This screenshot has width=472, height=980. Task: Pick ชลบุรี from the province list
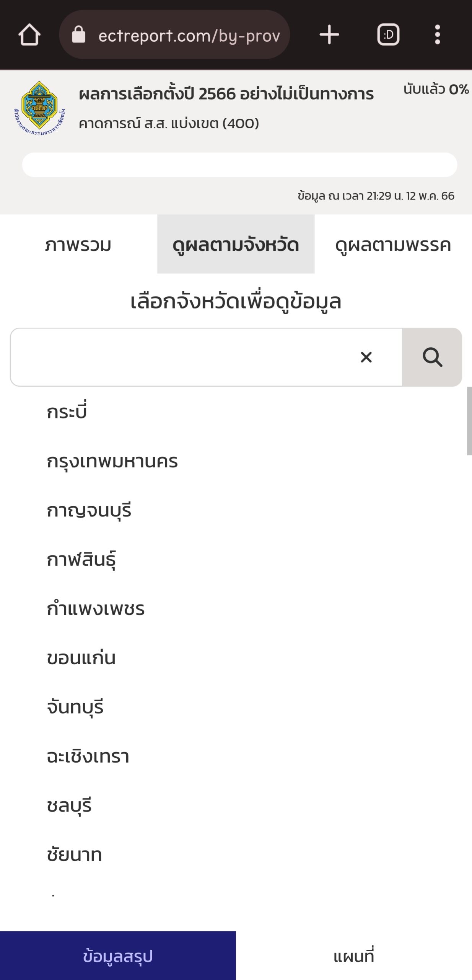69,805
